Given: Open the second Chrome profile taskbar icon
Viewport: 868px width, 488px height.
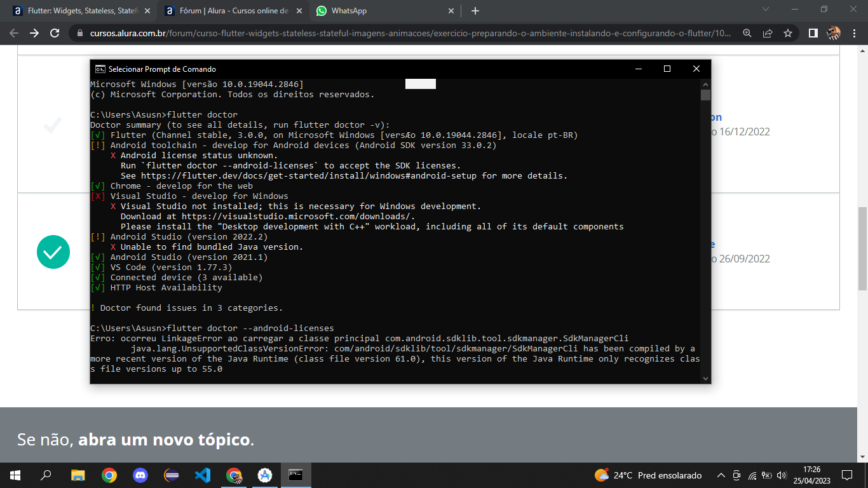Looking at the screenshot, I should pos(234,475).
